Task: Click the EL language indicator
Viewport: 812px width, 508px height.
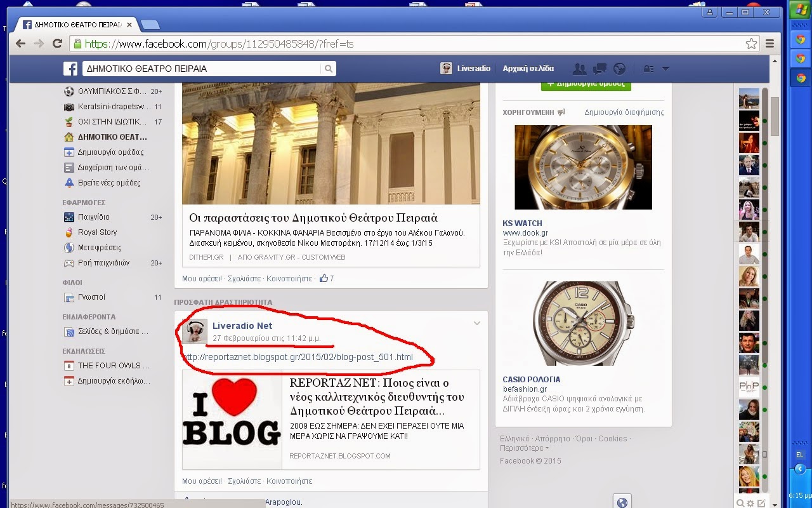Action: (800, 455)
